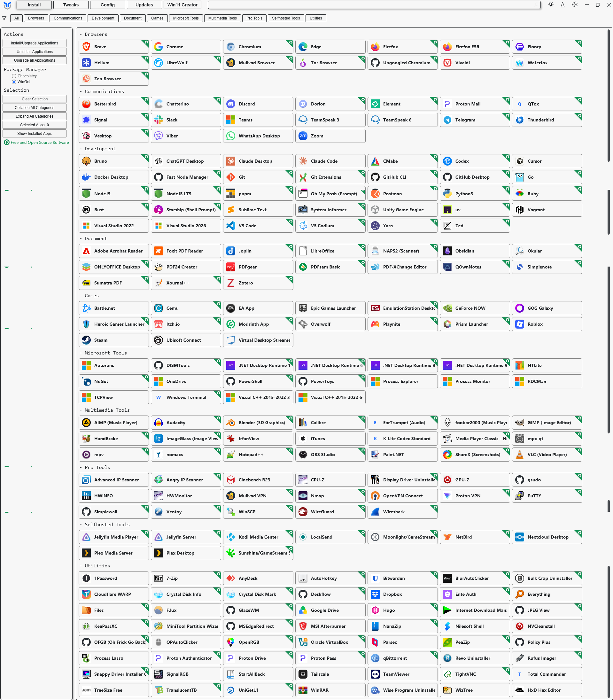Screen dimensions: 613x700
Task: Collapse the Microsoft Tools category header
Action: click(x=103, y=353)
